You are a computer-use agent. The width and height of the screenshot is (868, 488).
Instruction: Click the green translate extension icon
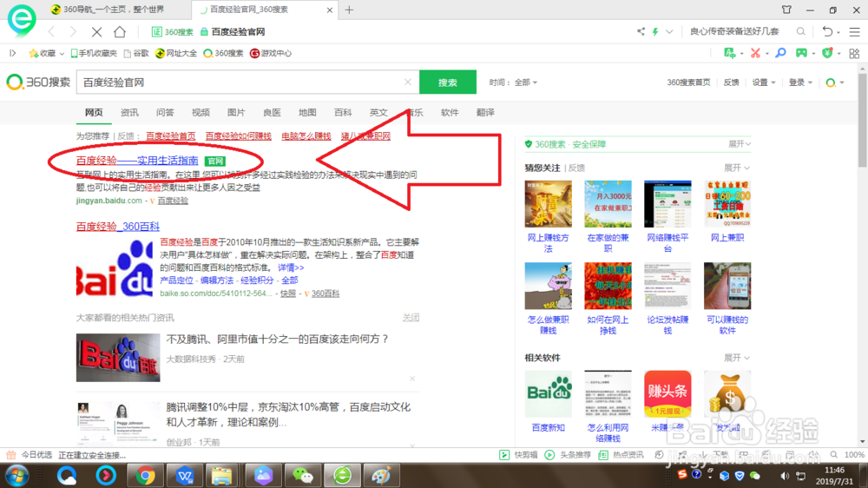(730, 53)
